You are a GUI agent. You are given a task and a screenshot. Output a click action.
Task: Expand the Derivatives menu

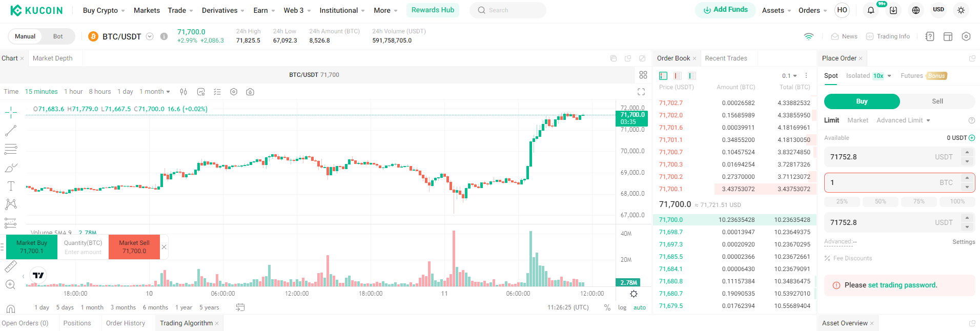[223, 10]
